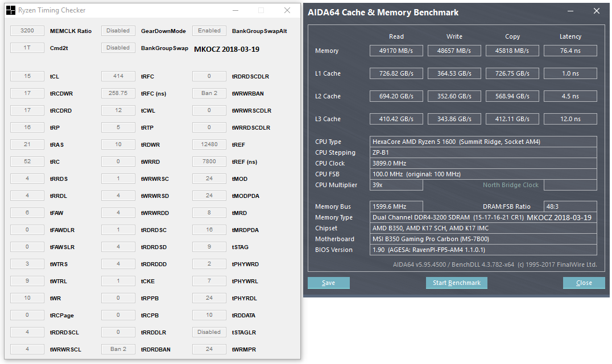Select the tRCDRD value field
The height and width of the screenshot is (364, 612).
[x=27, y=110]
